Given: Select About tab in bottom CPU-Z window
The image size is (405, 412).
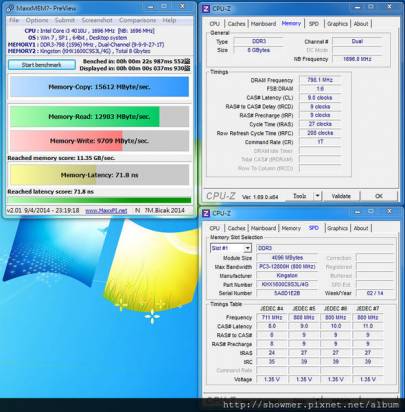Looking at the screenshot, I should (361, 228).
